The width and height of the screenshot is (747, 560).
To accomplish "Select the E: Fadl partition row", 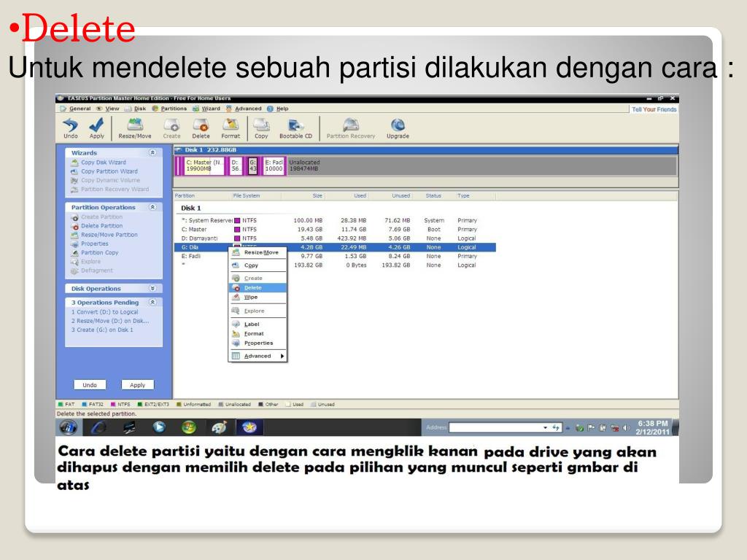I will tap(336, 256).
